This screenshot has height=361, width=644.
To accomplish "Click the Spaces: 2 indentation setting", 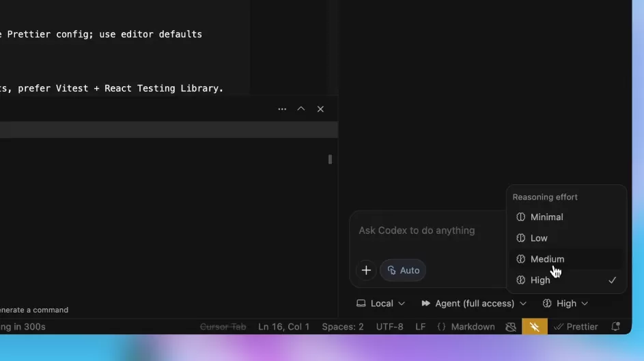I will coord(343,327).
